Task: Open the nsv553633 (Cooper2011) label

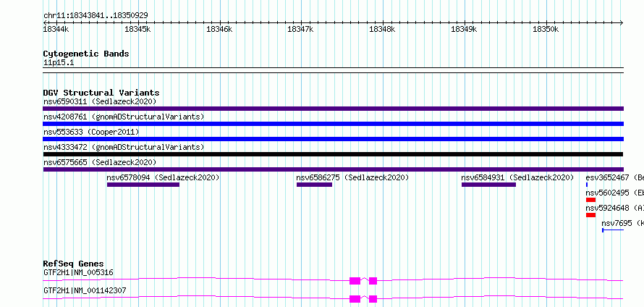Action: pos(91,132)
